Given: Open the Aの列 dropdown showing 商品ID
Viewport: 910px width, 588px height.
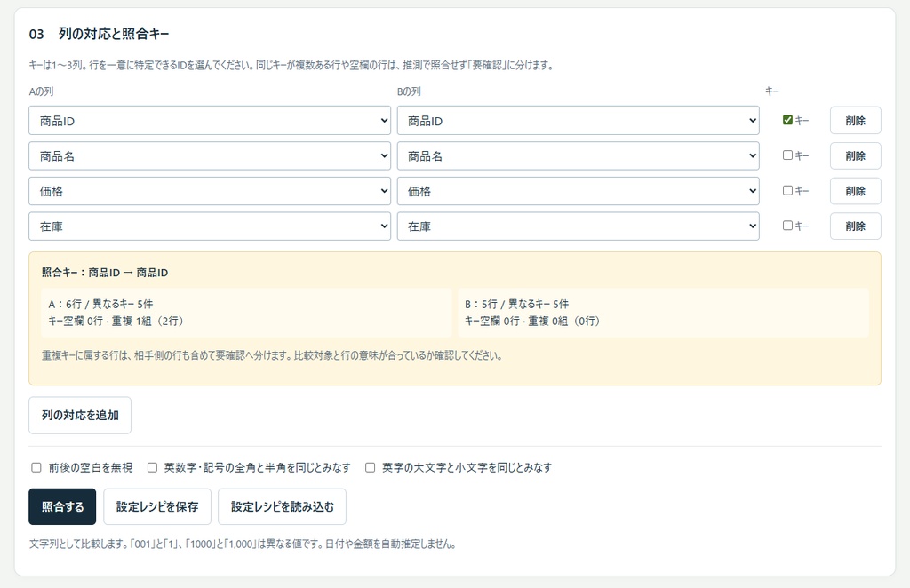Looking at the screenshot, I should point(210,121).
